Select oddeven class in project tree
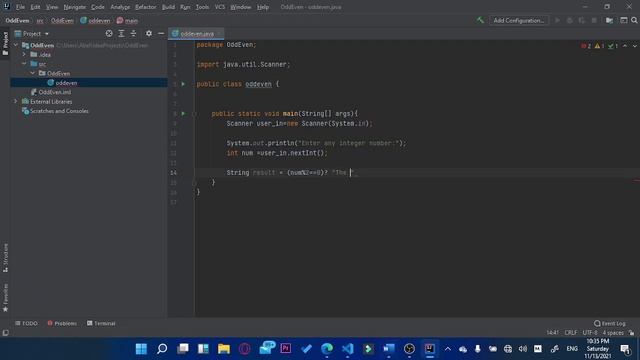 (x=66, y=83)
